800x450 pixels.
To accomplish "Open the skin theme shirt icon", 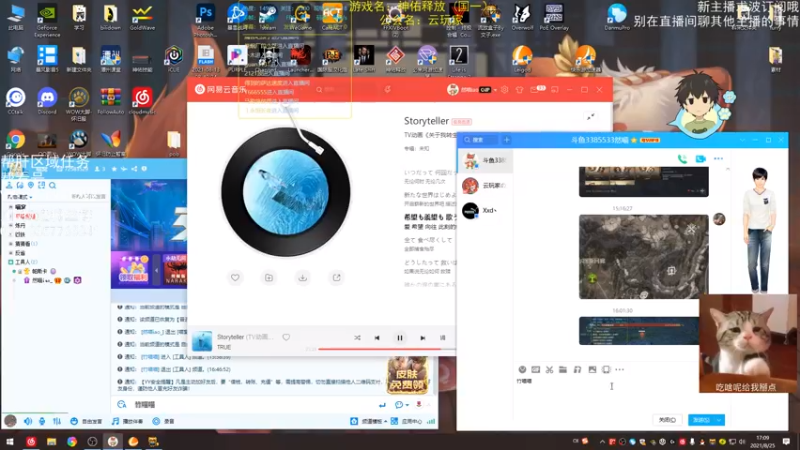I will click(519, 89).
